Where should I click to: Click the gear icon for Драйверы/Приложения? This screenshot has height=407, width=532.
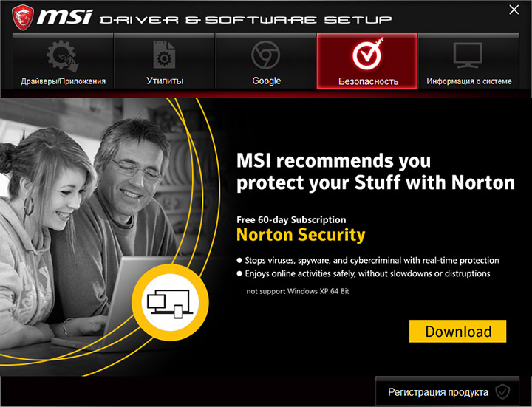coord(63,55)
